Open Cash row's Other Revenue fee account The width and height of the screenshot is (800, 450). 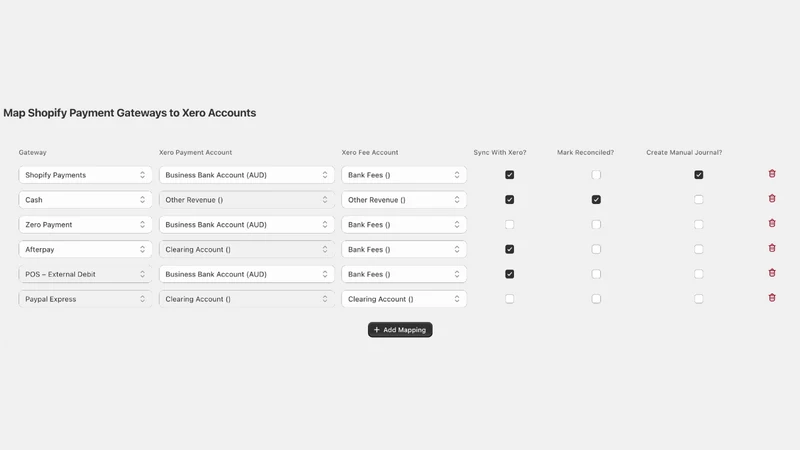404,199
